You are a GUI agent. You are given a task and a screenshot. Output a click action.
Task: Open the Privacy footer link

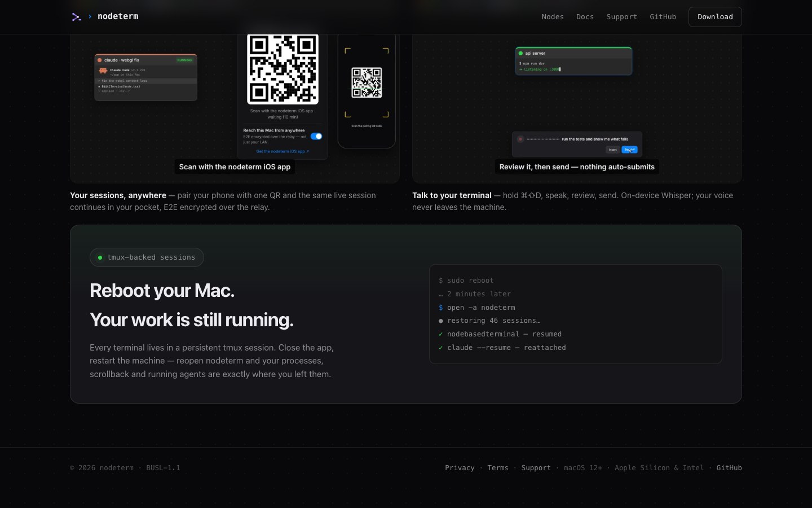[x=460, y=468]
